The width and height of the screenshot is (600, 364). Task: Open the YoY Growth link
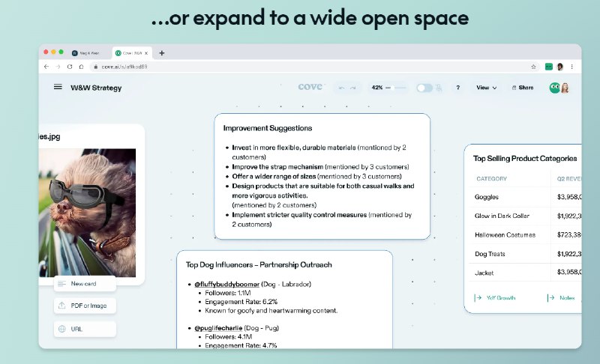[x=495, y=298]
